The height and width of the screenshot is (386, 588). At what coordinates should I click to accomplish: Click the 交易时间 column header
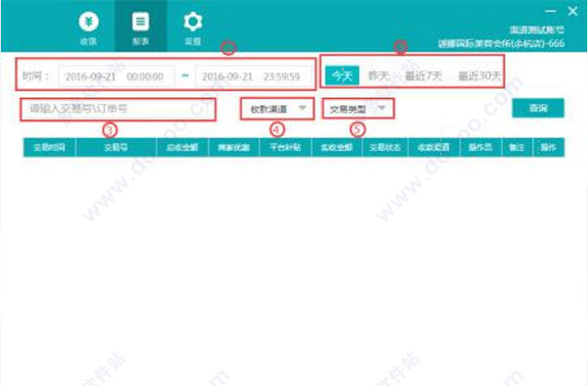pyautogui.click(x=50, y=147)
